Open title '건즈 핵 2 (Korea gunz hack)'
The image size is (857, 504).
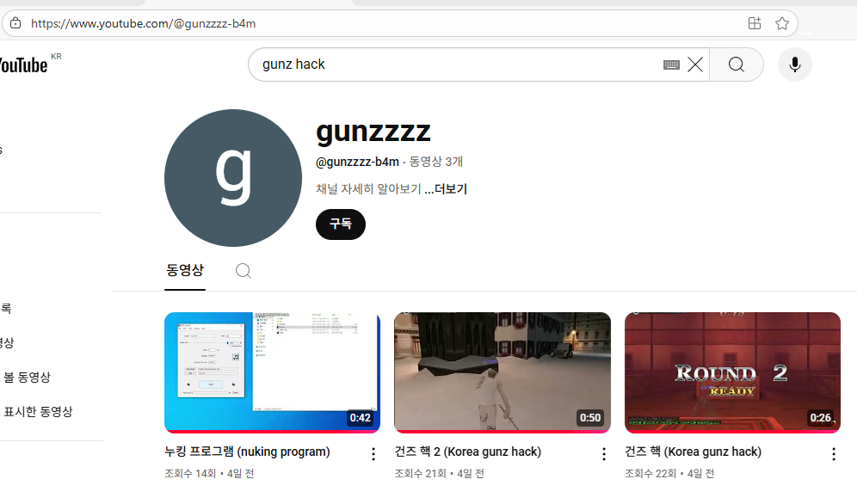468,452
